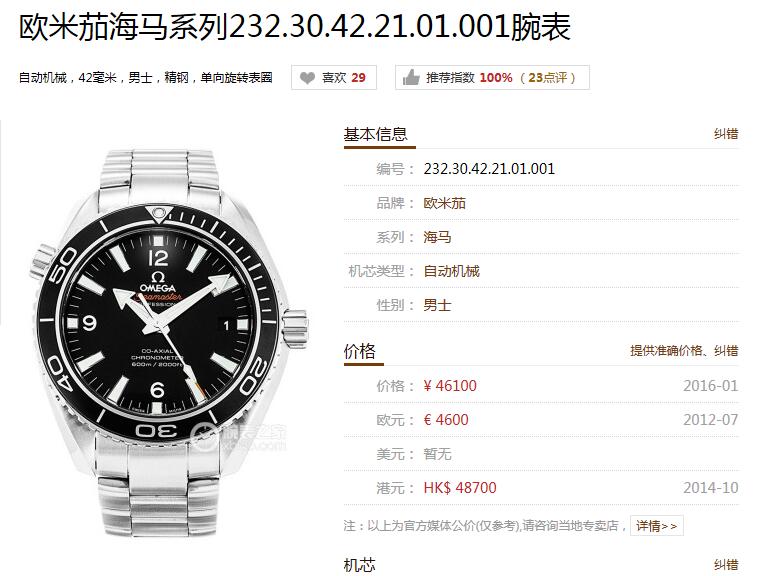Image resolution: width=768 pixels, height=576 pixels.
Task: Click the heart icon to like
Action: pos(307,77)
